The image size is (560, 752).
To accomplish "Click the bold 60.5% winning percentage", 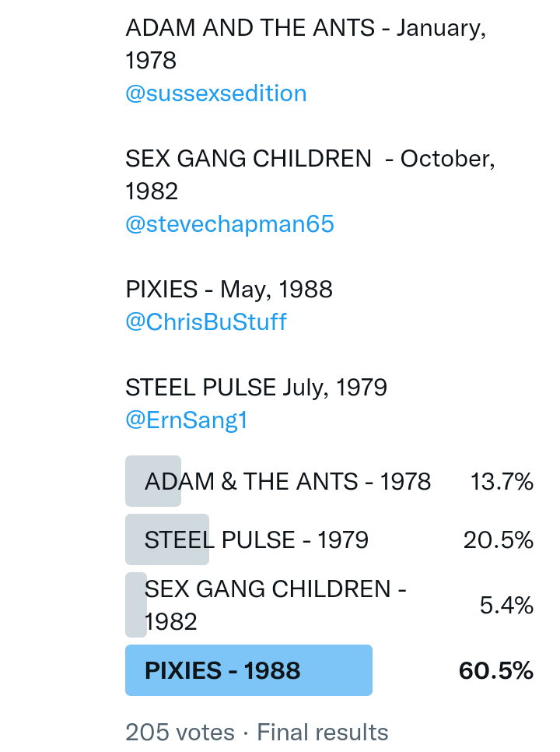I will click(x=496, y=671).
